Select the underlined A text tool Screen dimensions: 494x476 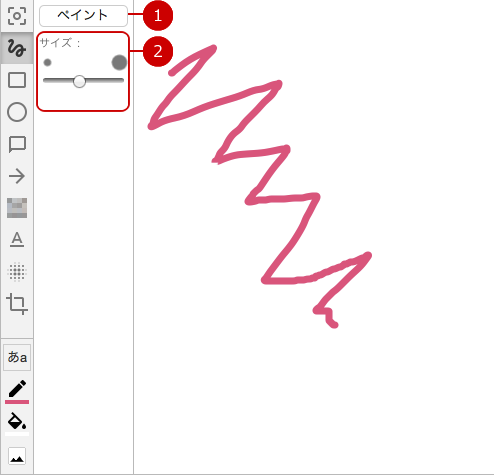17,239
